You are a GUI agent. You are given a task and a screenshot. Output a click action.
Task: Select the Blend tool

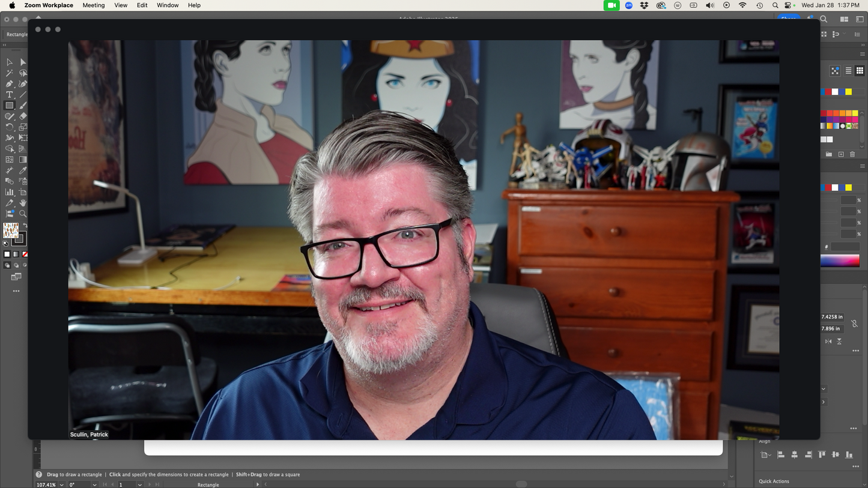(x=10, y=181)
